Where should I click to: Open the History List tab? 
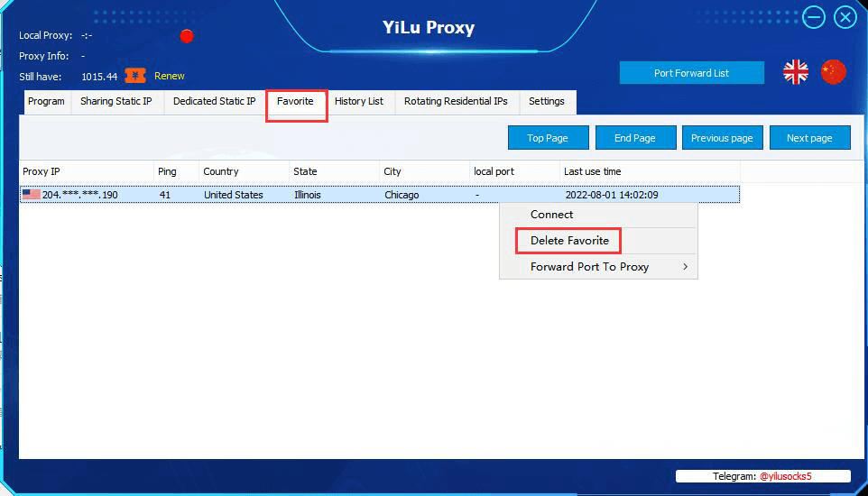(x=359, y=102)
